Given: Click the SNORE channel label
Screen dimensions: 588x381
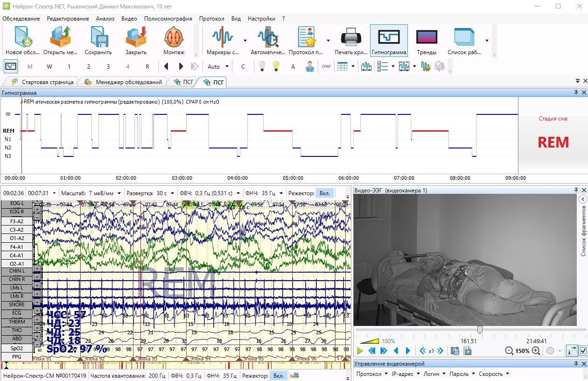Looking at the screenshot, I should coord(17,304).
